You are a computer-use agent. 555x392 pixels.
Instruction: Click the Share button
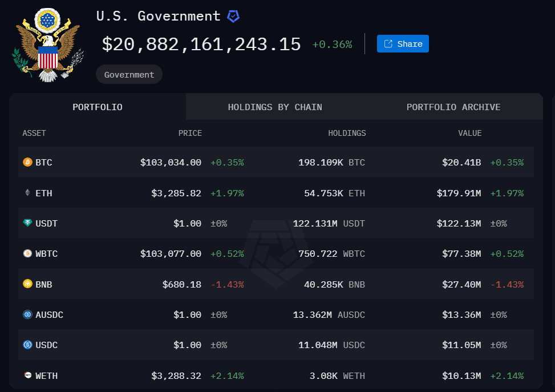point(403,43)
